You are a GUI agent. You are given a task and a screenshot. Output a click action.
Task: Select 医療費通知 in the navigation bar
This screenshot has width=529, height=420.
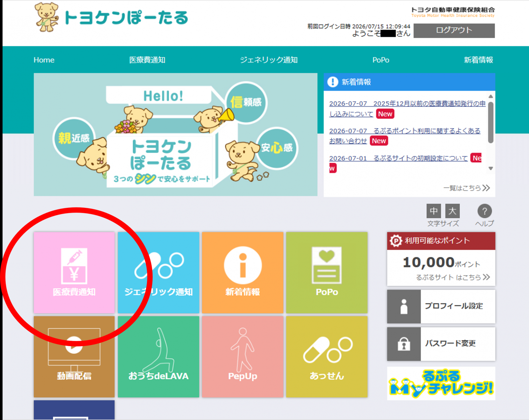pyautogui.click(x=147, y=60)
